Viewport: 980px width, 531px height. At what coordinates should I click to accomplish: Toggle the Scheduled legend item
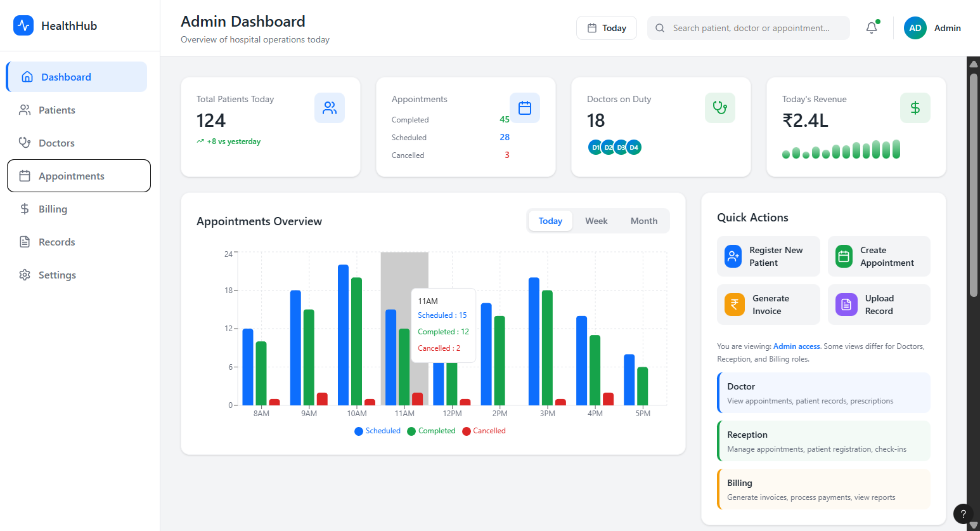click(377, 431)
